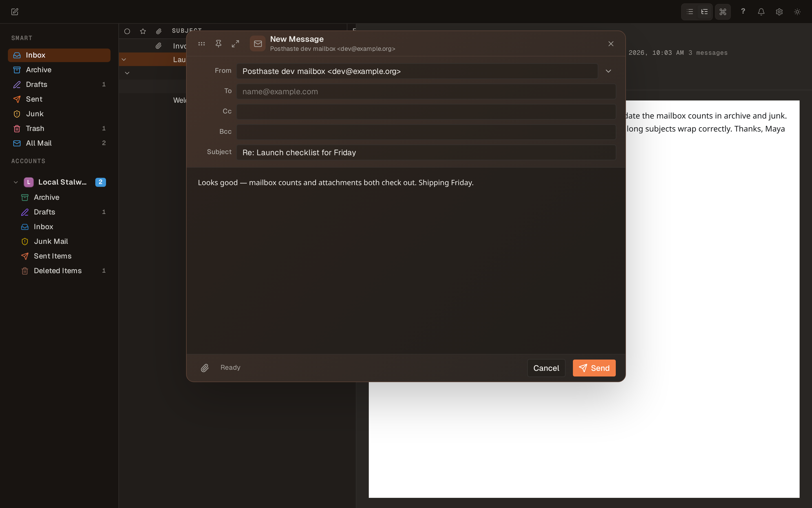This screenshot has height=508, width=812.
Task: Click the Send button
Action: click(x=594, y=368)
